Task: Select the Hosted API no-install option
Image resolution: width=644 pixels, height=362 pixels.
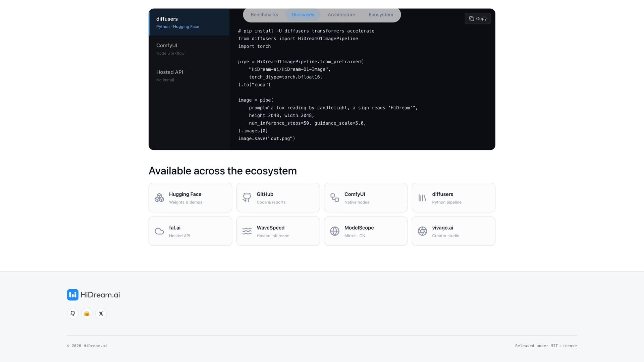Action: (x=189, y=76)
